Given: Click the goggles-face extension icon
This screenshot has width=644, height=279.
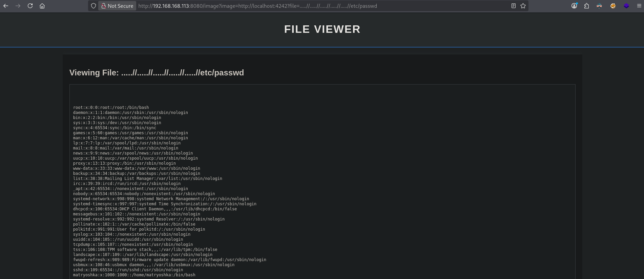Looking at the screenshot, I should pos(599,6).
